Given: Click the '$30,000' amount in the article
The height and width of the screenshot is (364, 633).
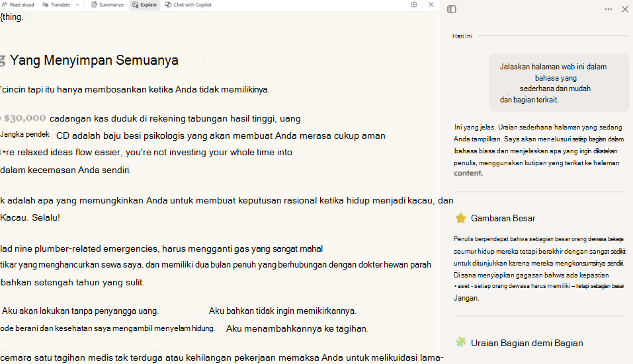Looking at the screenshot, I should click(25, 118).
